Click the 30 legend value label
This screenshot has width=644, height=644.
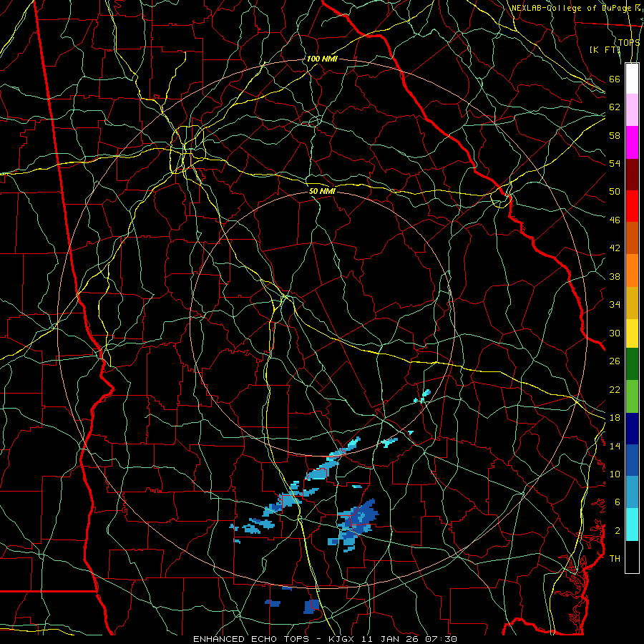(x=615, y=333)
